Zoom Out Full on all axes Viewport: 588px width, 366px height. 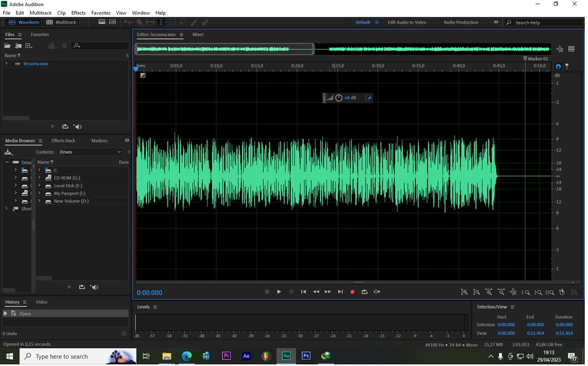(513, 292)
